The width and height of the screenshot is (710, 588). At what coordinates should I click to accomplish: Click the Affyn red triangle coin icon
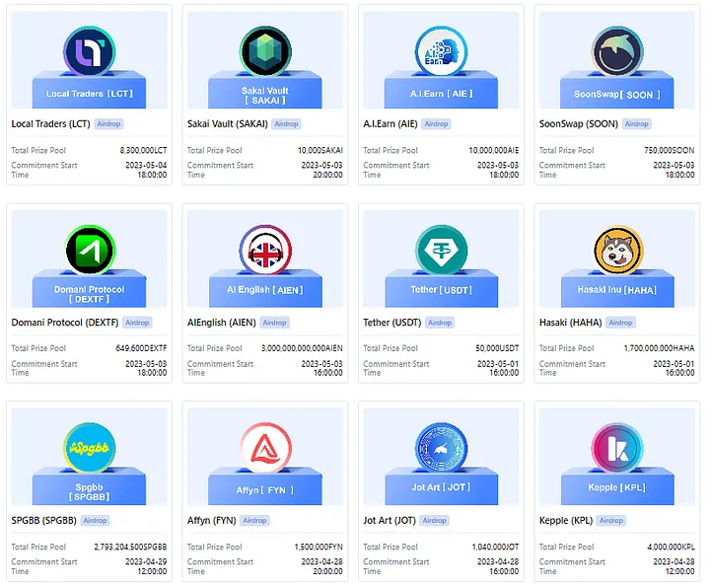point(265,448)
